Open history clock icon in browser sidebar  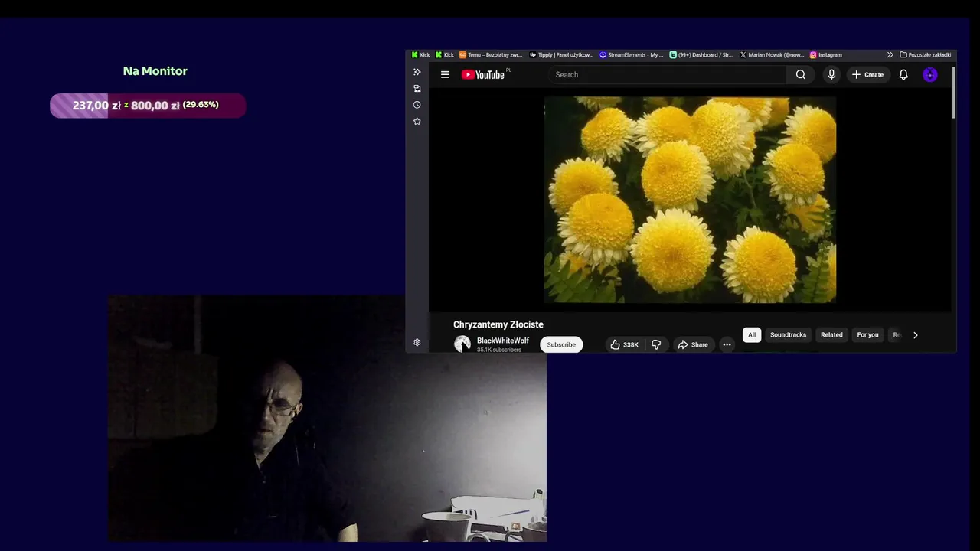417,105
